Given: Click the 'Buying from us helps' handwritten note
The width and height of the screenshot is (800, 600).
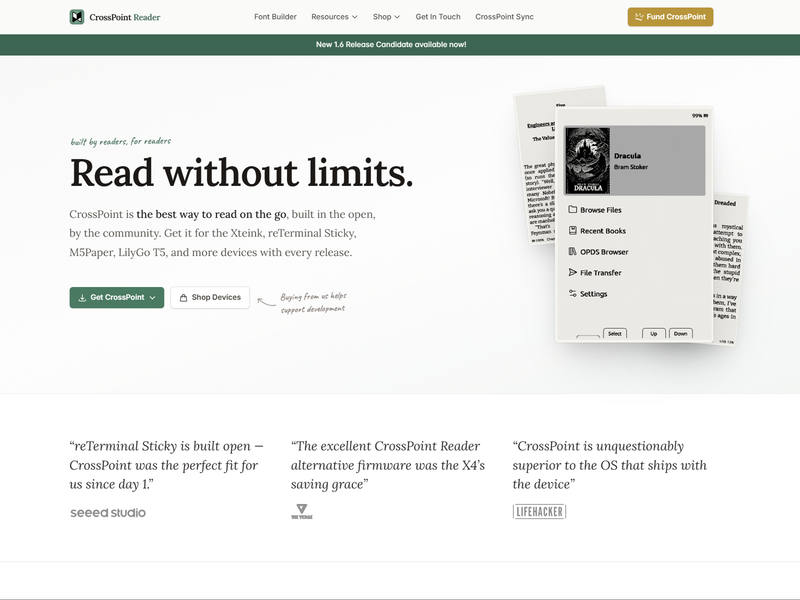Looking at the screenshot, I should pos(313,303).
